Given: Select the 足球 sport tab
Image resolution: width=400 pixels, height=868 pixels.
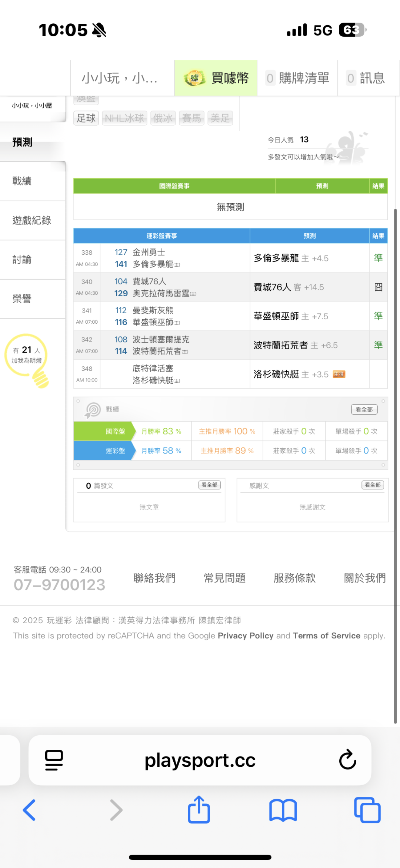Looking at the screenshot, I should (86, 118).
